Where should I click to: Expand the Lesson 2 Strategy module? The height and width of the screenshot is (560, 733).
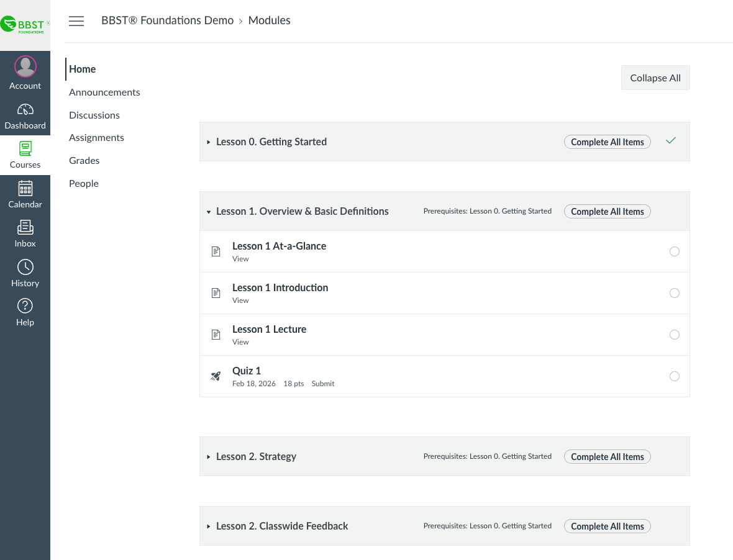[209, 456]
